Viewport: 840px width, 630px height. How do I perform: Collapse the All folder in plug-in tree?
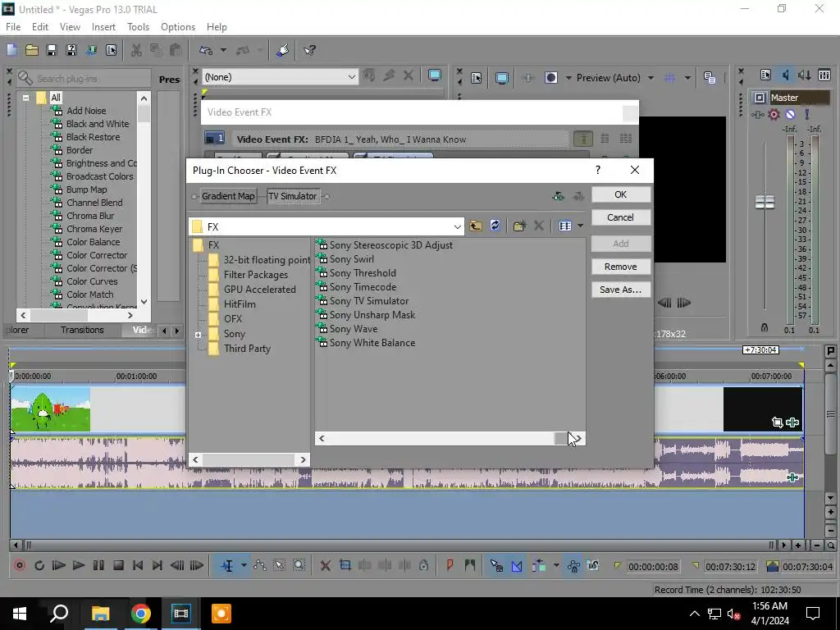pos(25,98)
